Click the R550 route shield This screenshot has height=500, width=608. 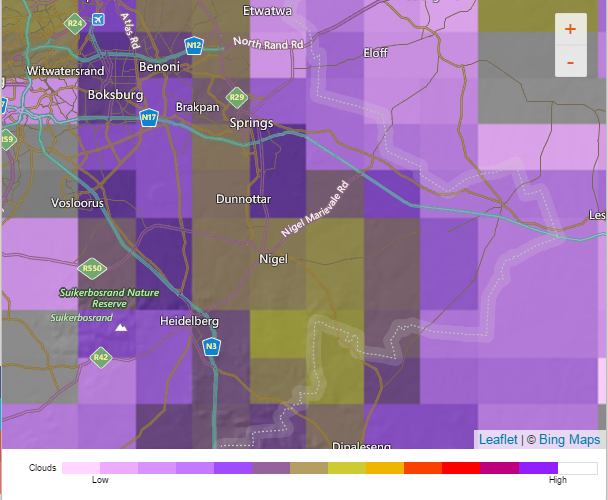tap(92, 268)
